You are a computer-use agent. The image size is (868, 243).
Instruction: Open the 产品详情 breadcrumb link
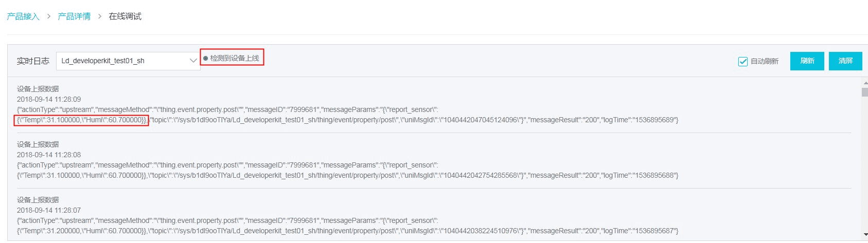74,16
